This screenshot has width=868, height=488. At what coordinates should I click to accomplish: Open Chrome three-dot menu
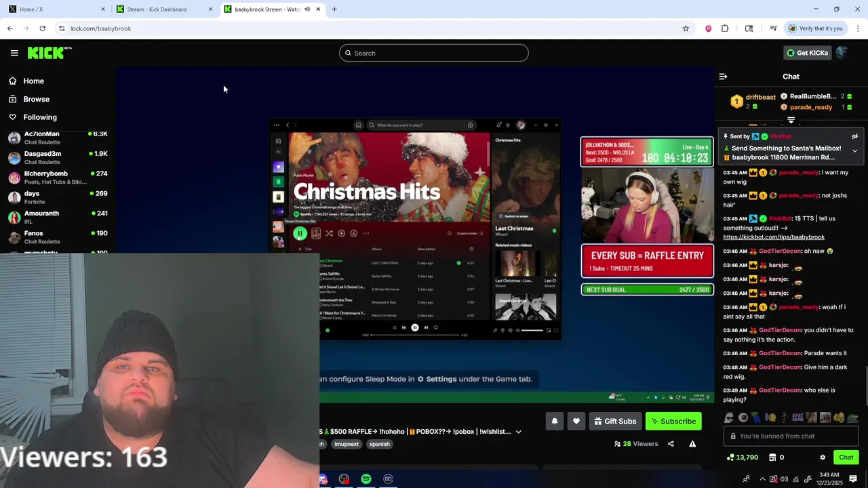tap(858, 28)
